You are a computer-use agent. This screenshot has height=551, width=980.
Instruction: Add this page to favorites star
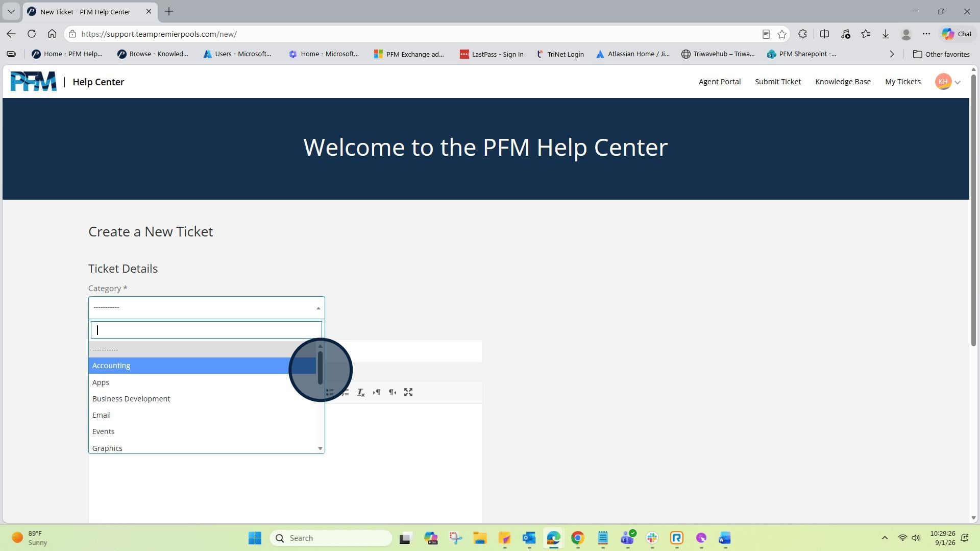point(782,34)
